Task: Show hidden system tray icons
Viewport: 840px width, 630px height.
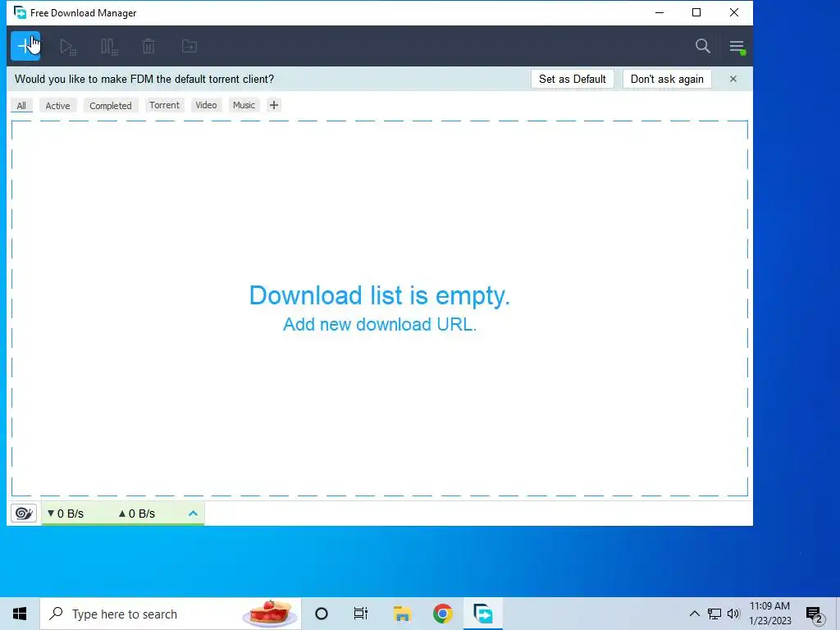Action: [x=694, y=614]
